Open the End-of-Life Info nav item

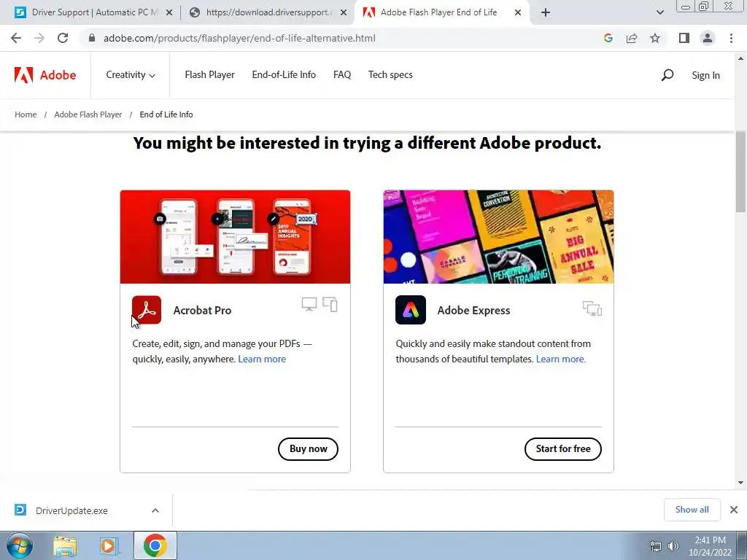pyautogui.click(x=284, y=75)
